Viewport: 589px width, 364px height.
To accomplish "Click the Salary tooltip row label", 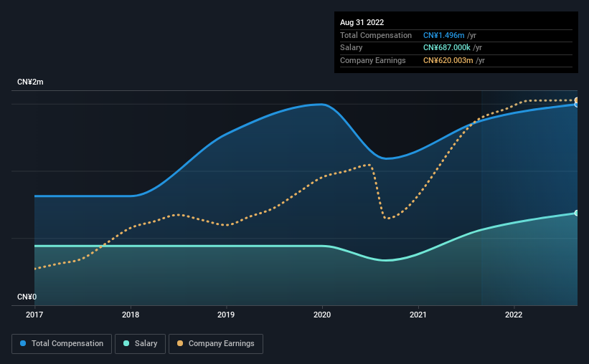I will point(352,48).
